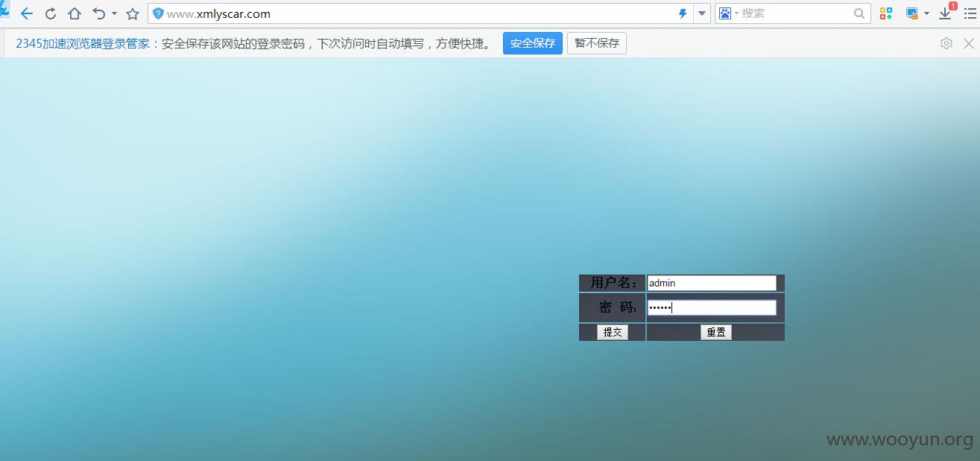Click the 用户名 field containing admin
The height and width of the screenshot is (461, 980).
[712, 283]
